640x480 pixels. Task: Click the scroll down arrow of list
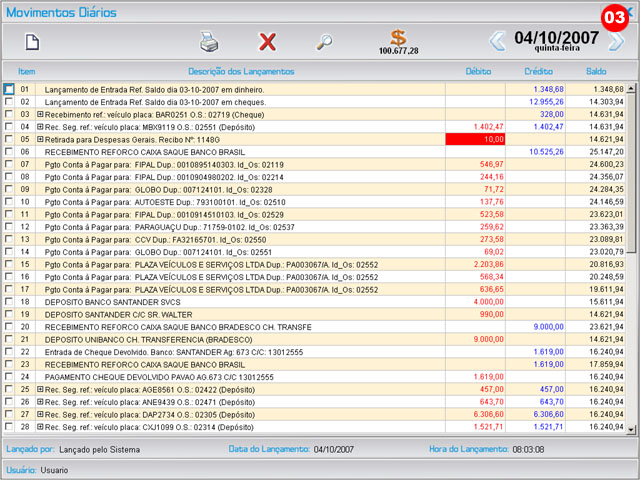coord(630,429)
